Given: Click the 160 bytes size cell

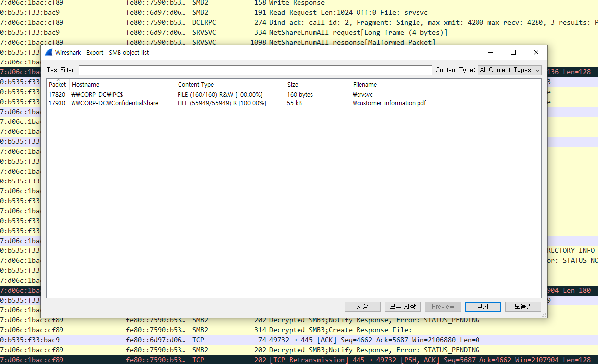Looking at the screenshot, I should point(300,94).
